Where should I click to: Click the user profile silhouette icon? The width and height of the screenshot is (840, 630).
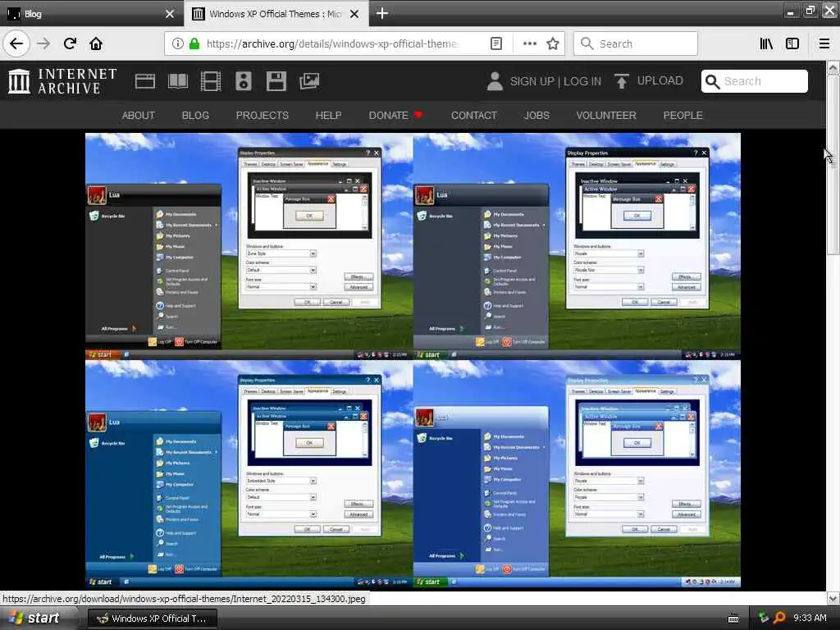pos(495,81)
